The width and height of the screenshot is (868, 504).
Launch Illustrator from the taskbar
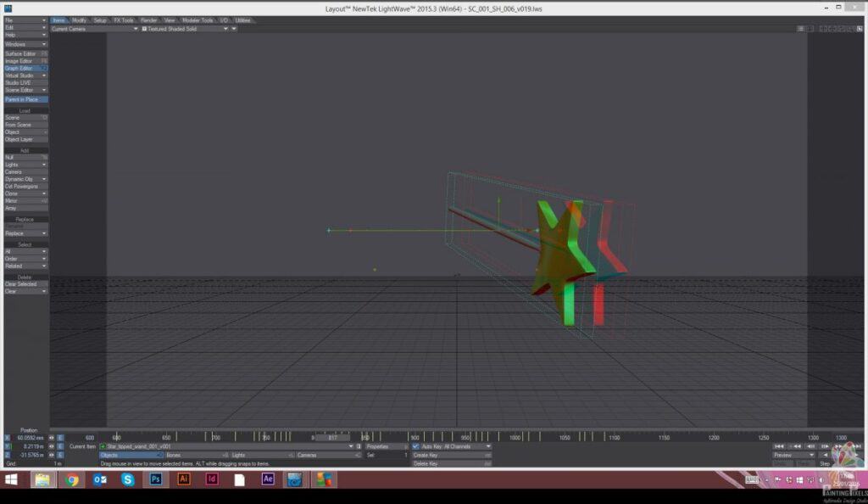[x=184, y=479]
